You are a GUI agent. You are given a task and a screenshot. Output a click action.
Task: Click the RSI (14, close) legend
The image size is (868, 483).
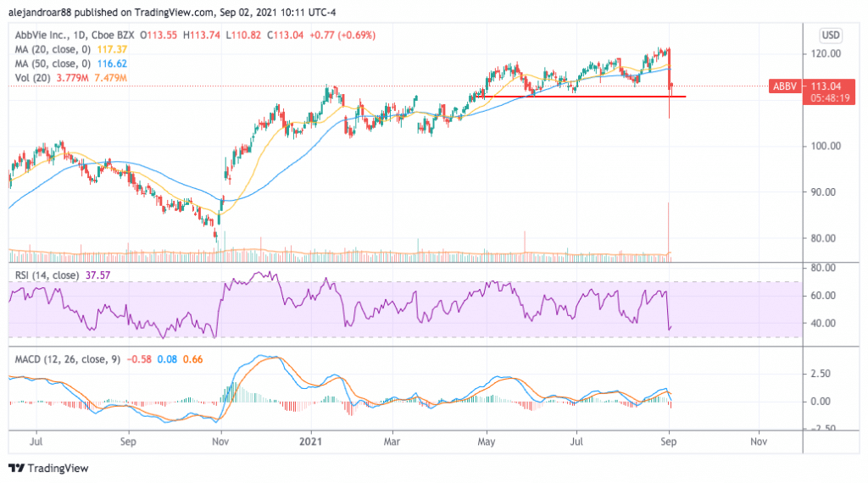47,275
